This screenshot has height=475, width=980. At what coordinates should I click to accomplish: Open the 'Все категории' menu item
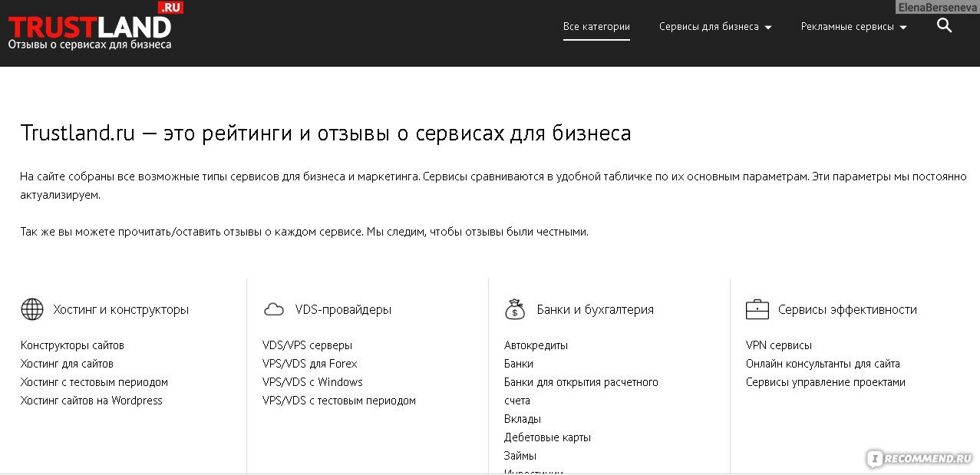click(x=596, y=27)
